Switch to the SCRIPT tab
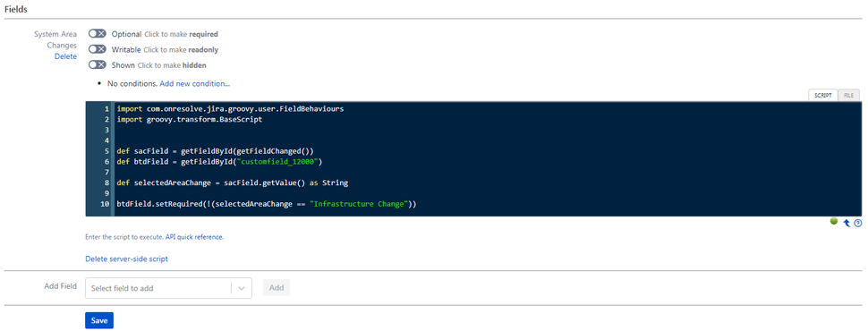 tap(823, 95)
